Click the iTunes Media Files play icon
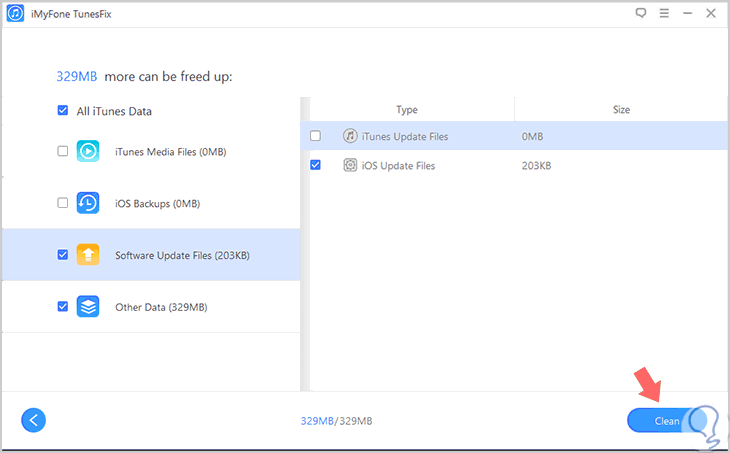Image resolution: width=730 pixels, height=453 pixels. tap(88, 151)
